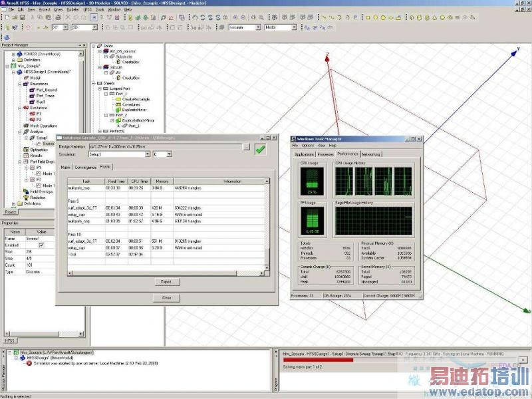Viewport: 532px width, 399px height.
Task: Collapse the Analysis tree node
Action: [x=20, y=132]
